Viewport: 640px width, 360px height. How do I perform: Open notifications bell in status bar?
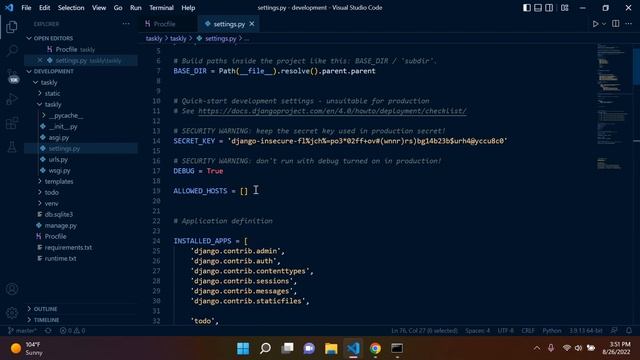629,331
